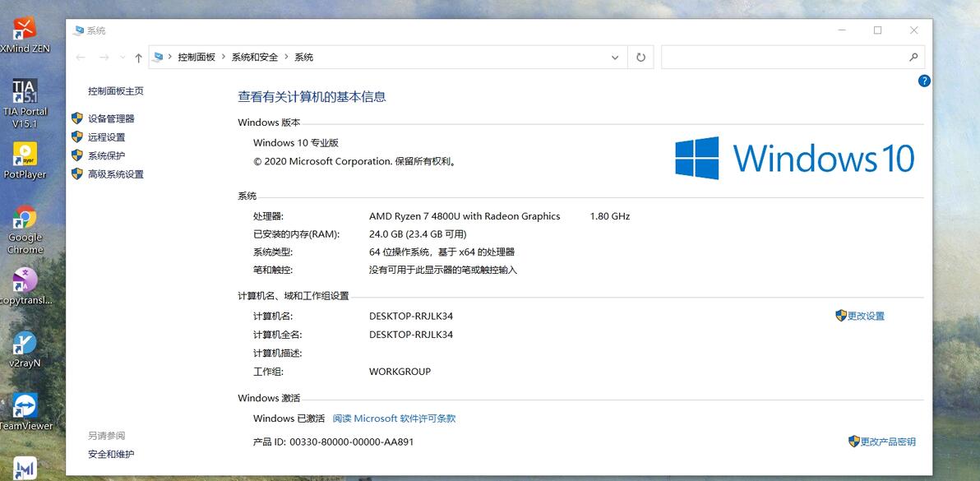Click the forward navigation arrow
This screenshot has height=481, width=980.
[104, 58]
